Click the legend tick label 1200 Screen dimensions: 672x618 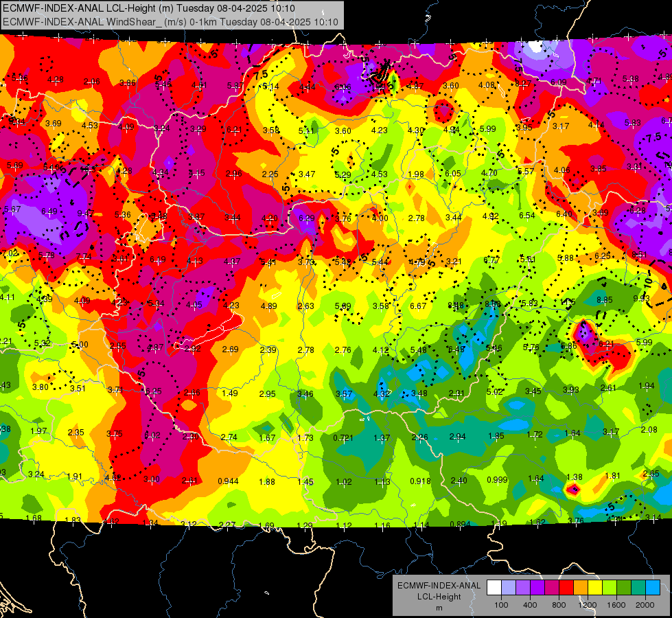click(588, 605)
